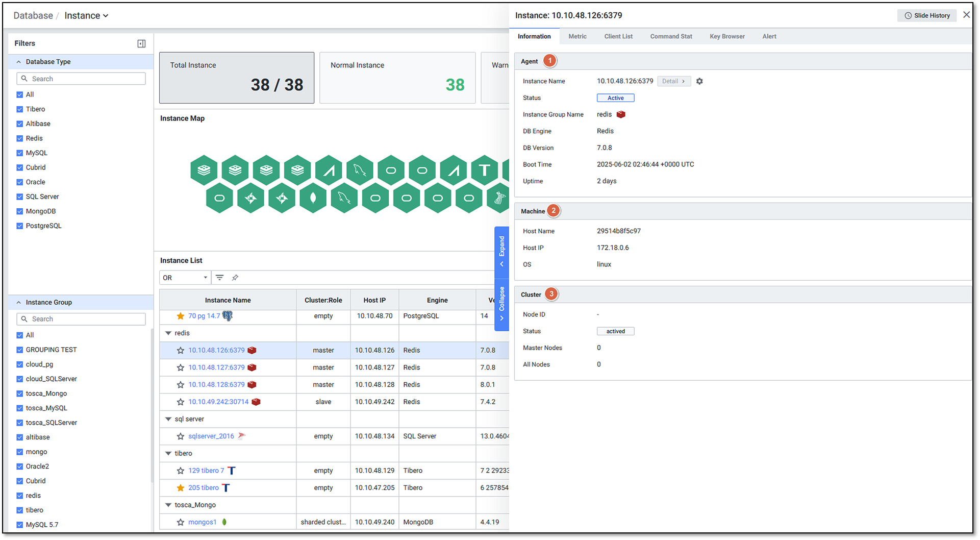Click the gear icon beside Instance Name
Viewport: 980px width, 540px height.
coord(699,81)
